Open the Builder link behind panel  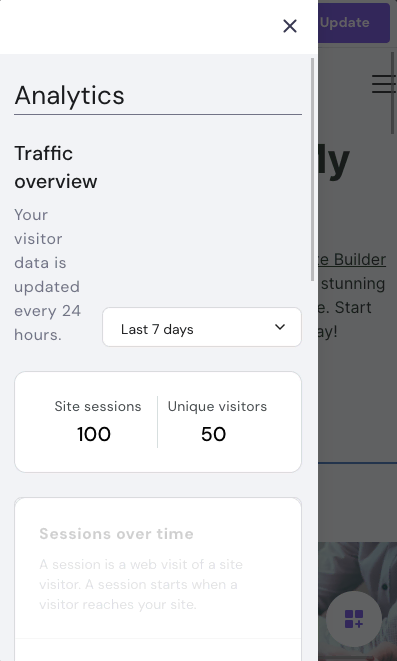352,259
